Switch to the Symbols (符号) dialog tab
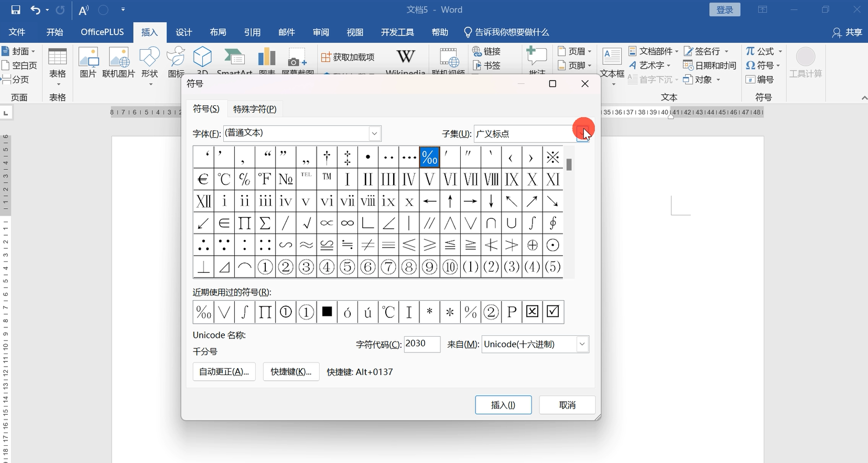868x463 pixels. [x=206, y=108]
